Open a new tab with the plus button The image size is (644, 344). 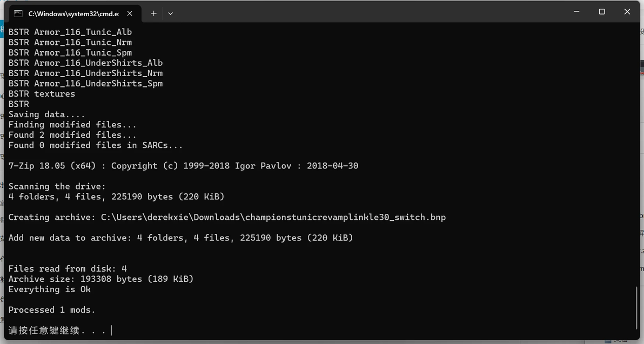pos(153,14)
